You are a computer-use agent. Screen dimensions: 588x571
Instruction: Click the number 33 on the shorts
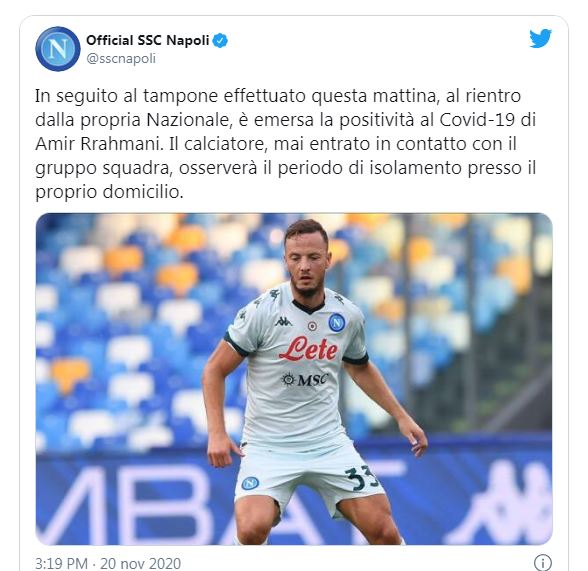click(x=360, y=478)
